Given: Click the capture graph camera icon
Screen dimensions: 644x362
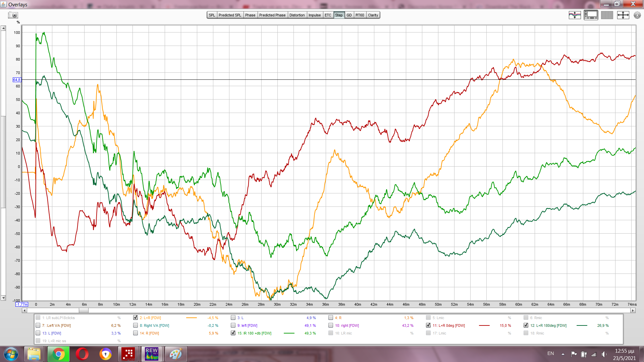Looking at the screenshot, I should click(13, 15).
